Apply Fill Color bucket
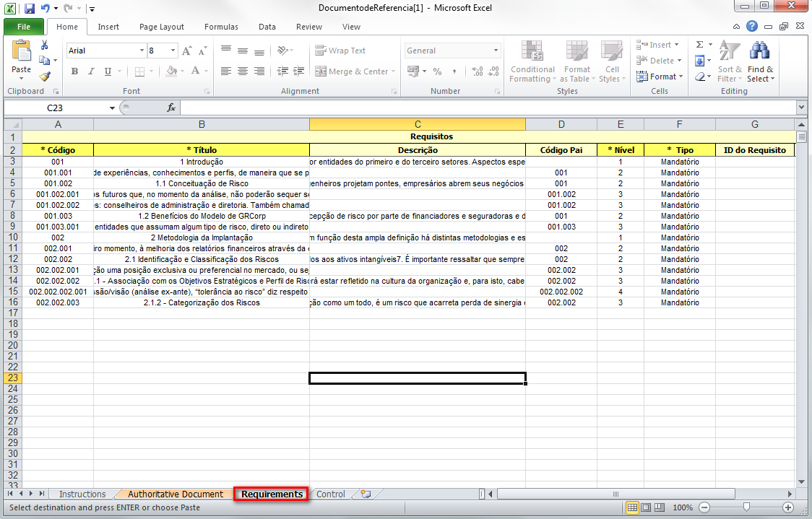 click(x=171, y=71)
